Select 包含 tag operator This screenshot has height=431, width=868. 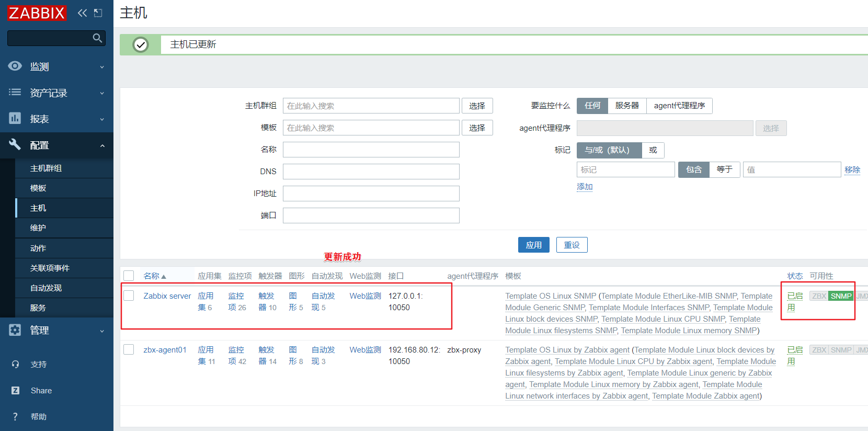[694, 169]
